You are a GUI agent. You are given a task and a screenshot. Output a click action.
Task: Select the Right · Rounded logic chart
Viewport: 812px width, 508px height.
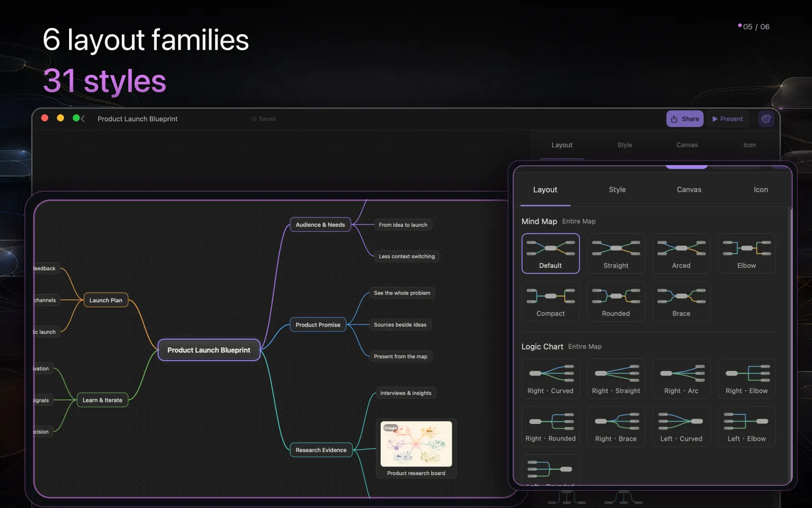point(551,427)
